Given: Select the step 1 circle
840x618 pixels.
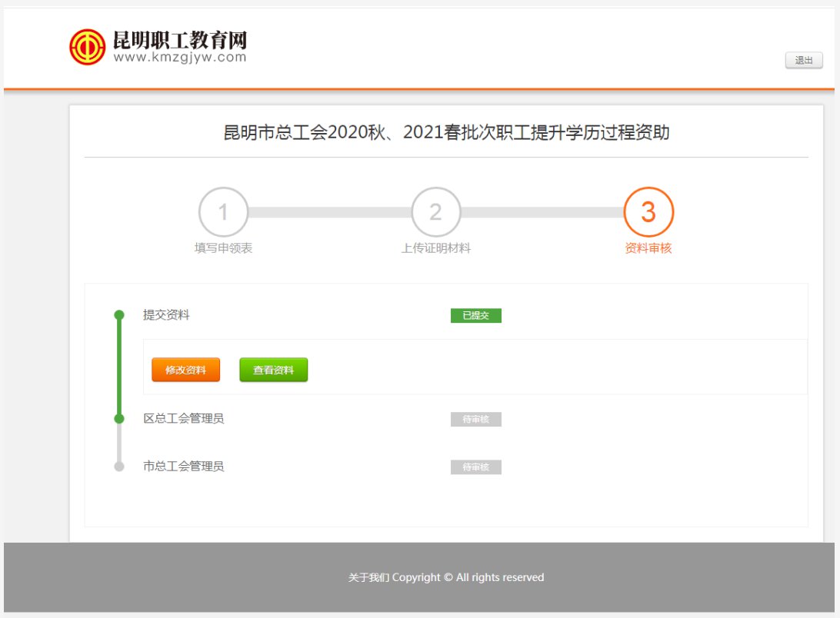Looking at the screenshot, I should 223,212.
